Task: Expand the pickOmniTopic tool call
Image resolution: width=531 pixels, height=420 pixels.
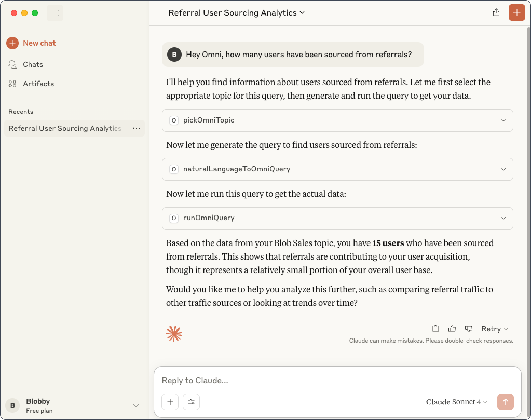Action: [x=337, y=120]
